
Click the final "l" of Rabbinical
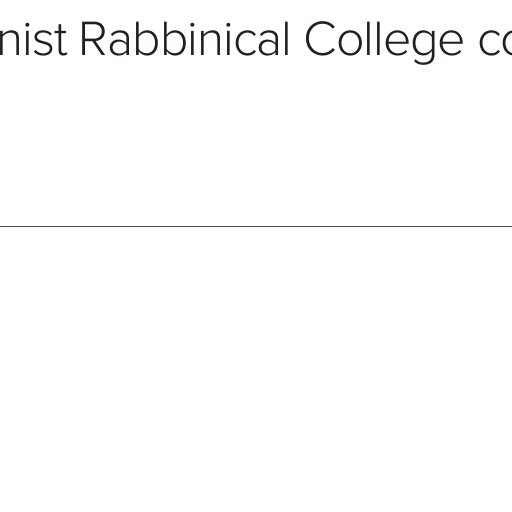(x=286, y=38)
